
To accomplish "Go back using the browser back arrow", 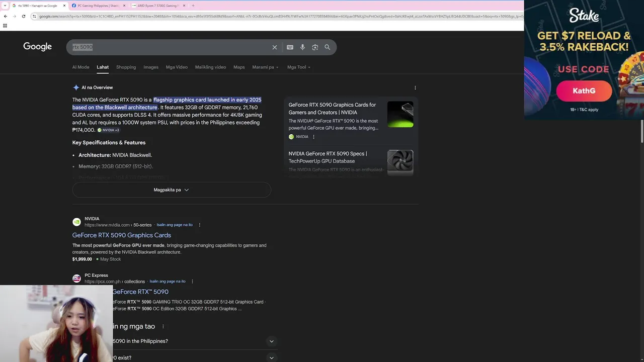I will (x=5, y=16).
